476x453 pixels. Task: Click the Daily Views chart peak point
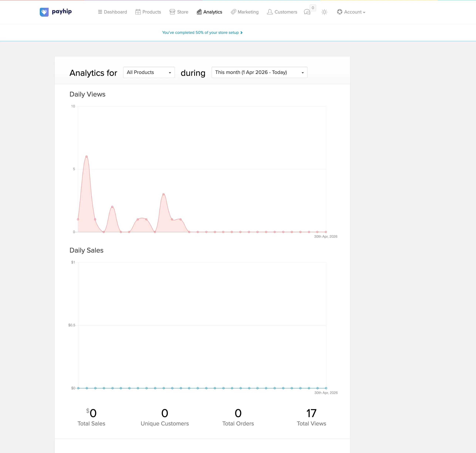pyautogui.click(x=86, y=156)
